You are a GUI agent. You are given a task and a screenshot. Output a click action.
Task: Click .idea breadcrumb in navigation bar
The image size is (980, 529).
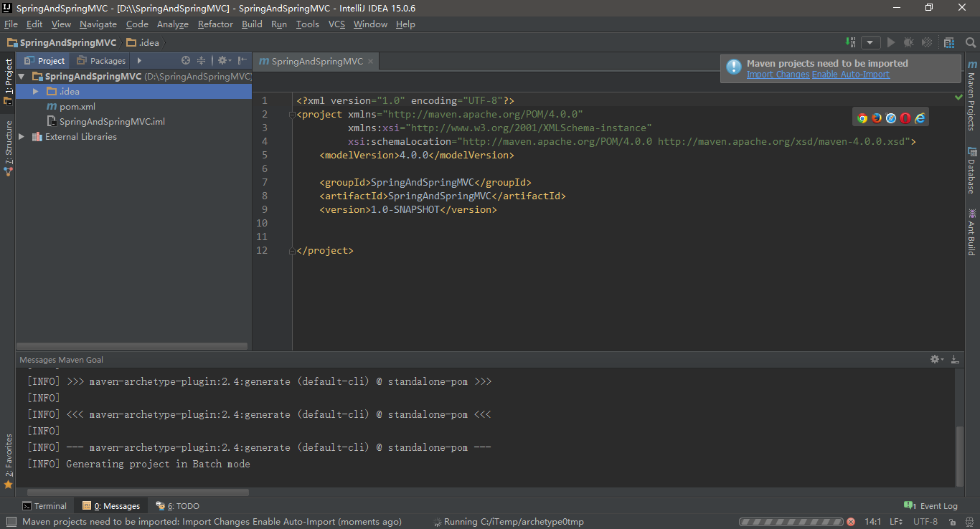[143, 43]
